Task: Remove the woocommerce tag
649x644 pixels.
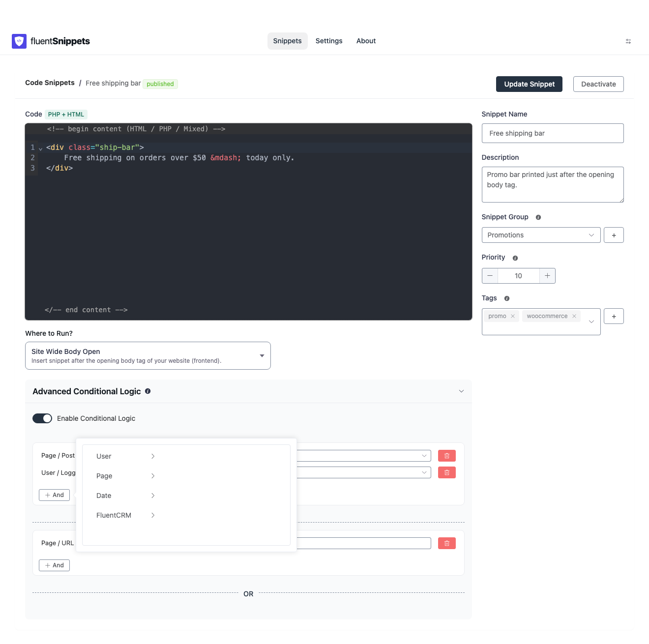Action: coord(574,316)
